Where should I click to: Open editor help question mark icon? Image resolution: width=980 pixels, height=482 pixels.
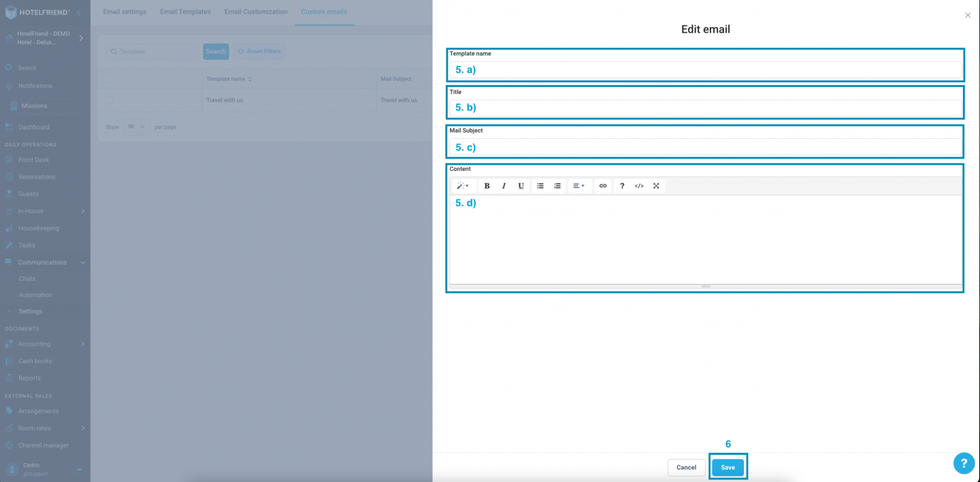pyautogui.click(x=622, y=186)
